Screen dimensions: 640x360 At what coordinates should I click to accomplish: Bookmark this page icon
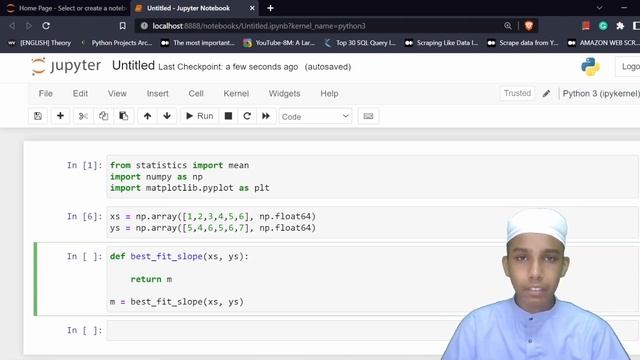tap(122, 26)
